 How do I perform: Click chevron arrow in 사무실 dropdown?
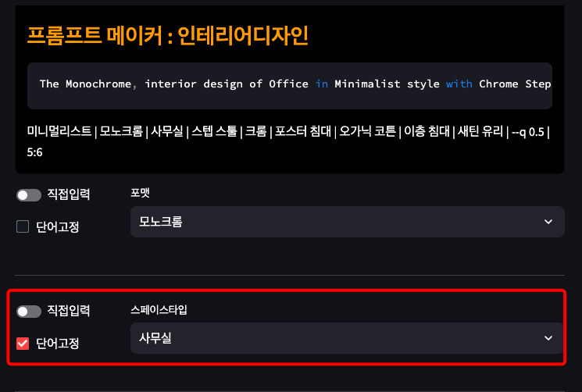point(548,338)
